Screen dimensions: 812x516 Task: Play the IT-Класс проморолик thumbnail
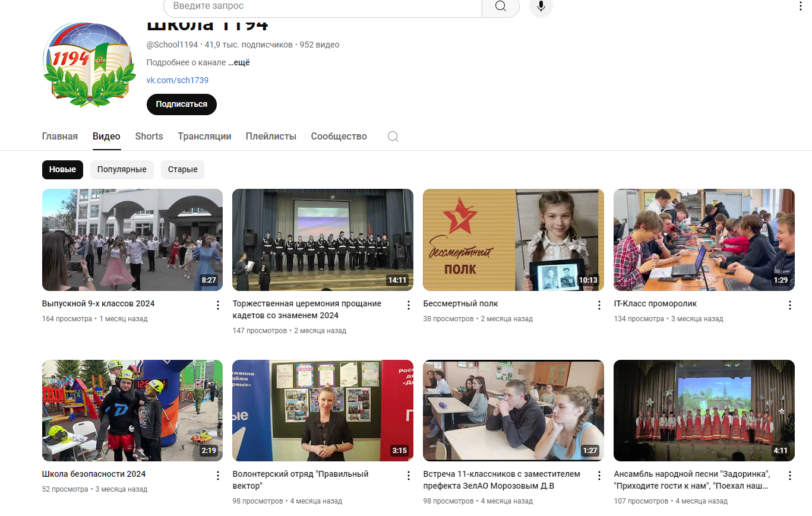click(x=704, y=240)
